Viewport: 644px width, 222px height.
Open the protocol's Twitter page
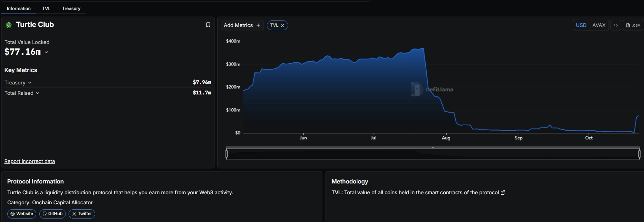82,214
